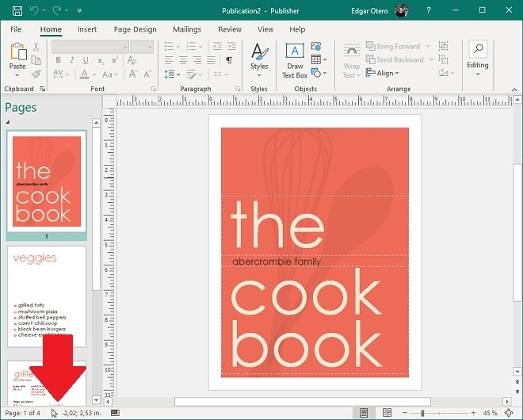The image size is (523, 420).
Task: Select the Format Painter brush
Action: [36, 74]
